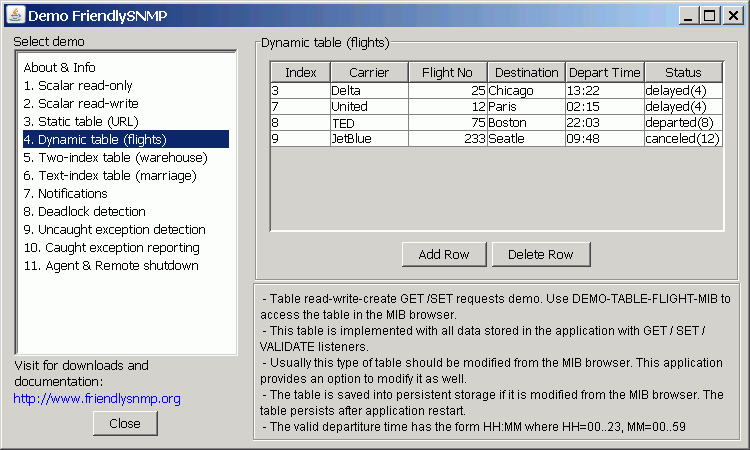Screen dimensions: 750x450
Task: Select 3. Static table (URL)
Action: [x=126, y=121]
